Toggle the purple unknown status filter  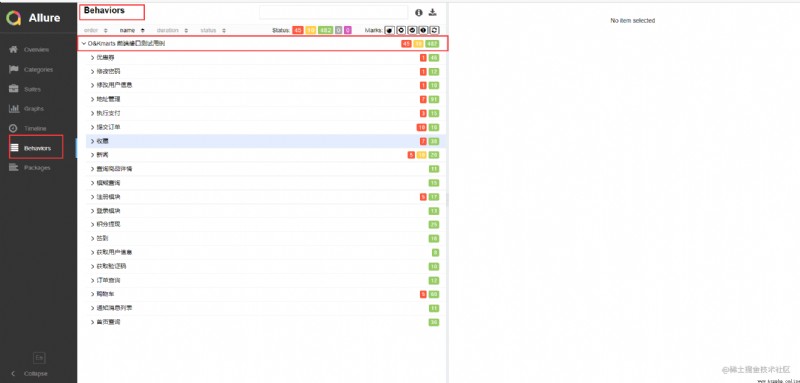(347, 31)
